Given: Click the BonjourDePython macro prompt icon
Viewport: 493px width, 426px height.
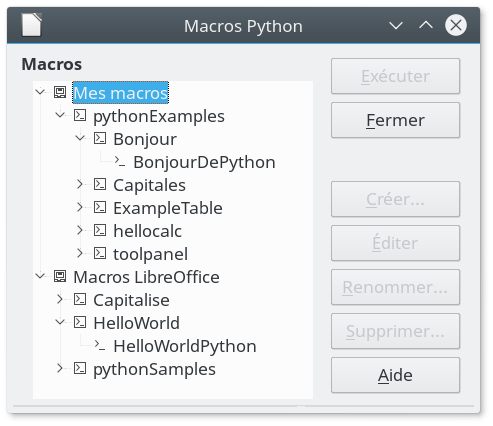Looking at the screenshot, I should pyautogui.click(x=120, y=161).
